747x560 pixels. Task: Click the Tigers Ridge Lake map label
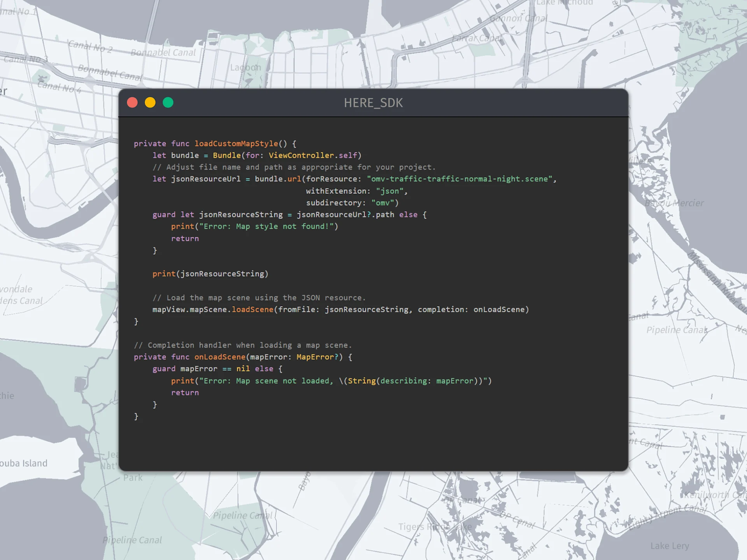pos(435,527)
